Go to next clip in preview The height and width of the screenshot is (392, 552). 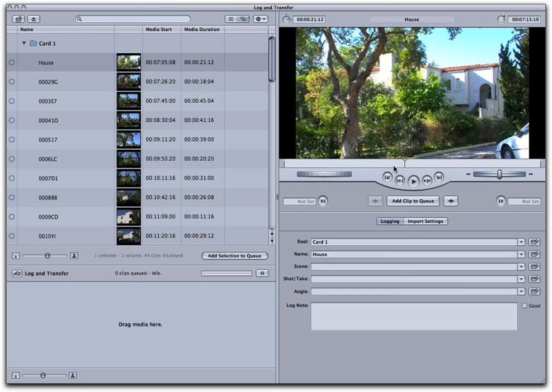pos(439,177)
